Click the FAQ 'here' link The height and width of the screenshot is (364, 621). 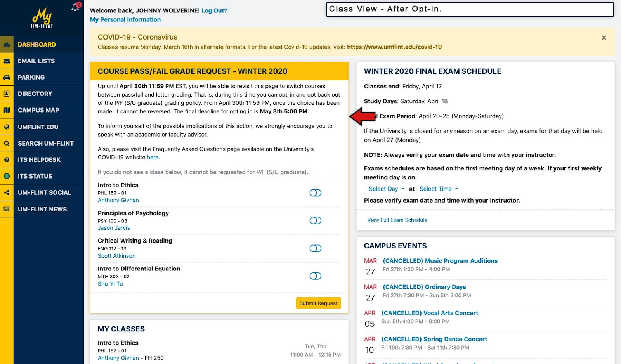153,157
